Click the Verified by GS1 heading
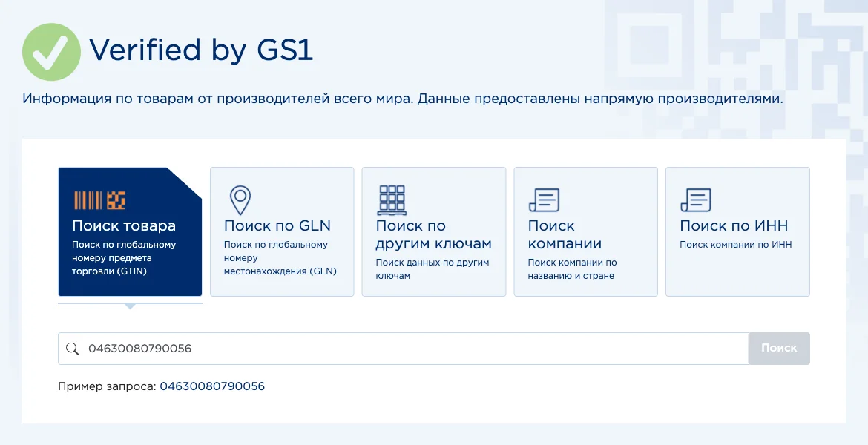 [201, 50]
